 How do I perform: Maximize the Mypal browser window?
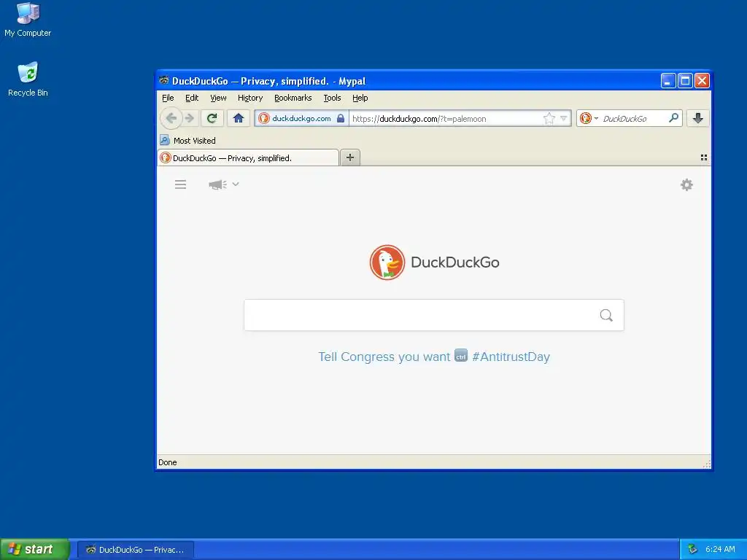click(685, 81)
